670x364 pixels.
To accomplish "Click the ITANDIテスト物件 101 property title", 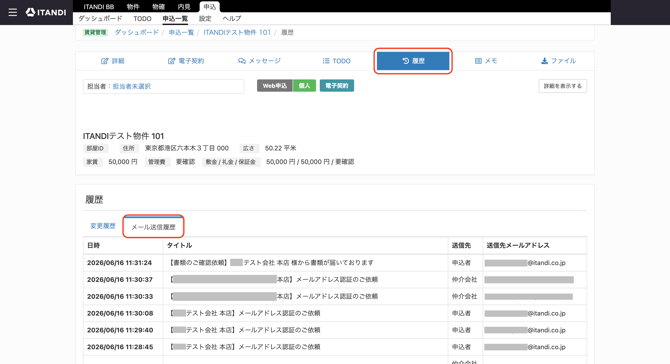I will 123,136.
